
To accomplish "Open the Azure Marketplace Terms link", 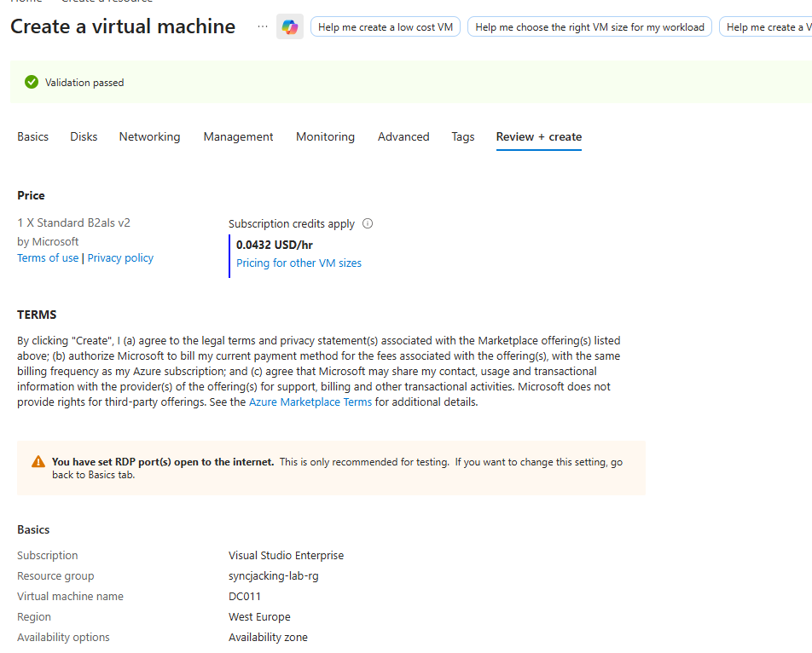I will click(310, 402).
